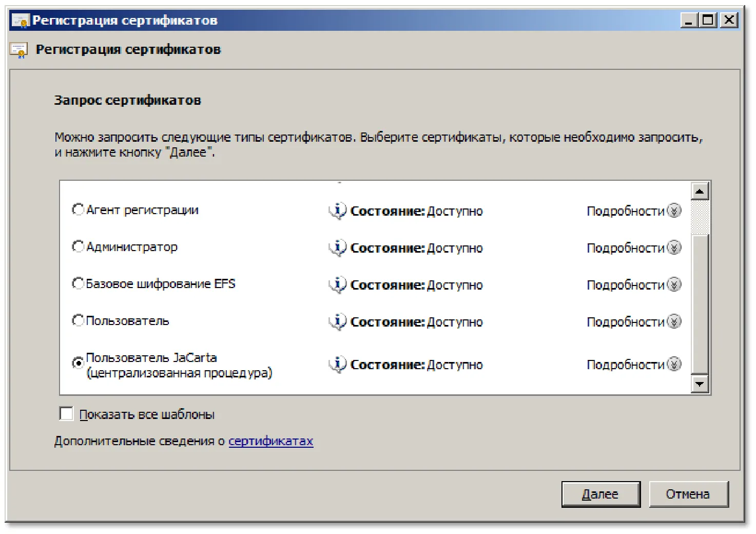Cancel with the Отмена button
The image size is (756, 534).
coord(688,494)
